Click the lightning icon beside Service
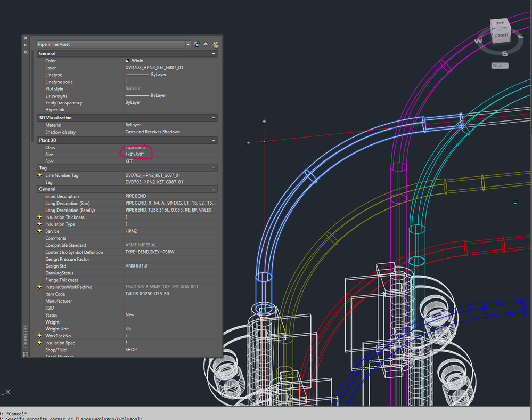532x420 pixels. click(40, 231)
